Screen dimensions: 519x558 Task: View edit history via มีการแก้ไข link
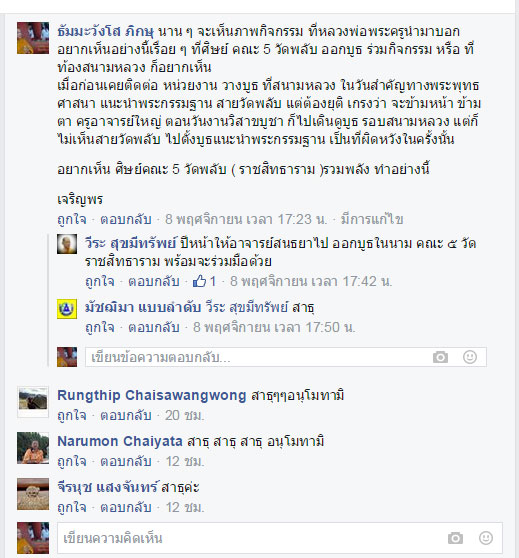(372, 219)
